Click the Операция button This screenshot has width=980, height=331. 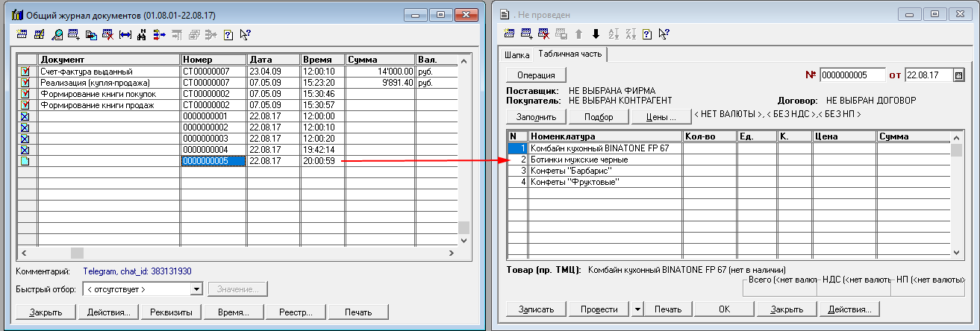536,75
